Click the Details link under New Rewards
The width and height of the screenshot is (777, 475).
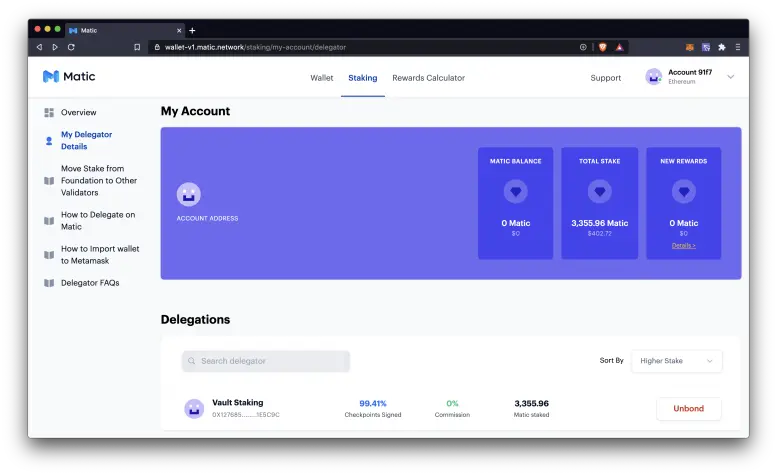pyautogui.click(x=684, y=246)
